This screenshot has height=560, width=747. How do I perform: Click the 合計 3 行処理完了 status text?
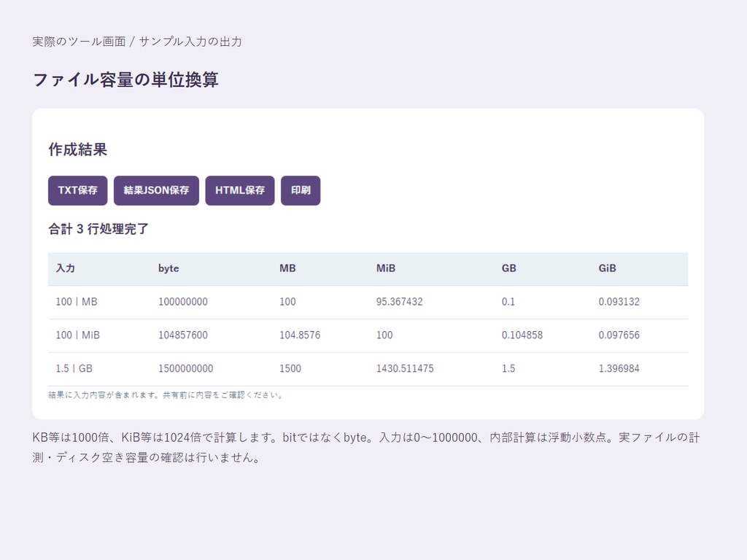pos(98,229)
